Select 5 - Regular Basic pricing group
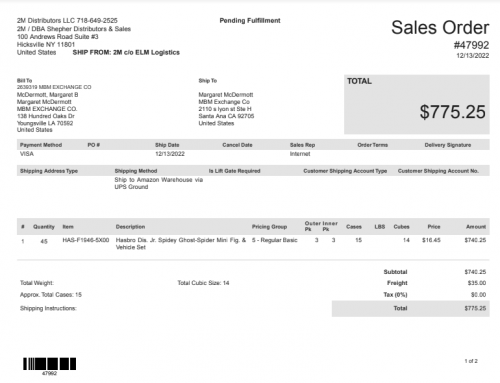Image resolution: width=500 pixels, height=383 pixels. (275, 240)
